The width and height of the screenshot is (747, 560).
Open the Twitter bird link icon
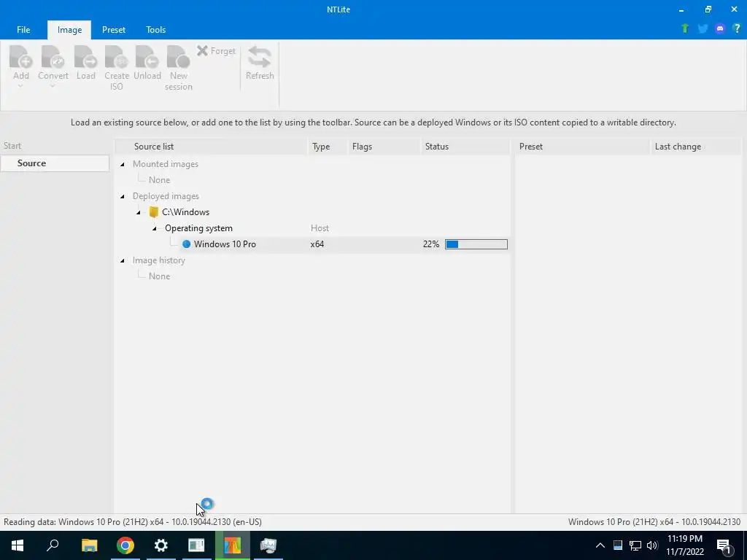[x=703, y=28]
